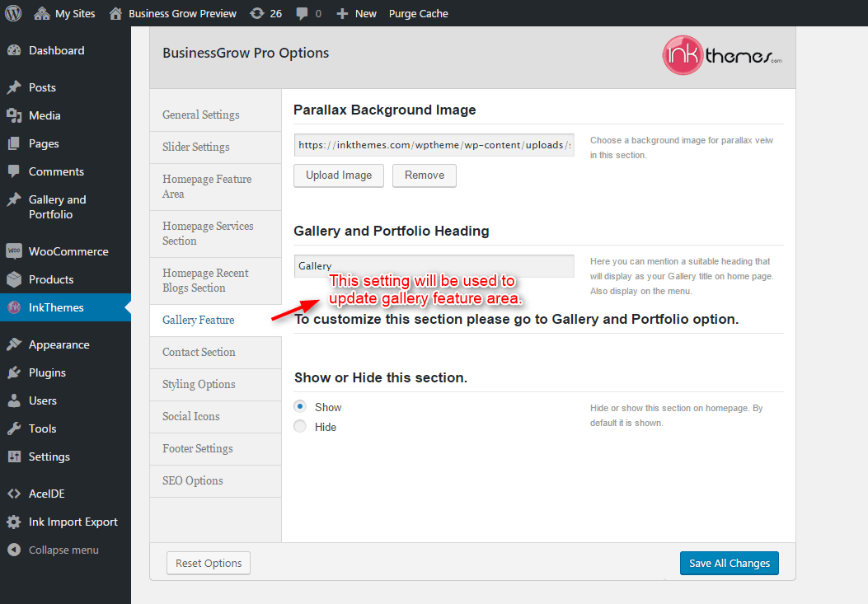Open Contact Section tab

coord(215,352)
